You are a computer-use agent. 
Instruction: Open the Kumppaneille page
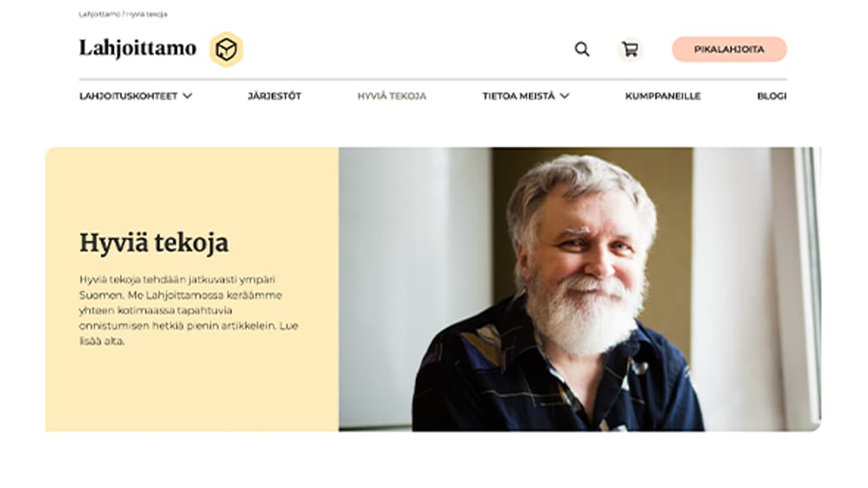click(x=664, y=95)
